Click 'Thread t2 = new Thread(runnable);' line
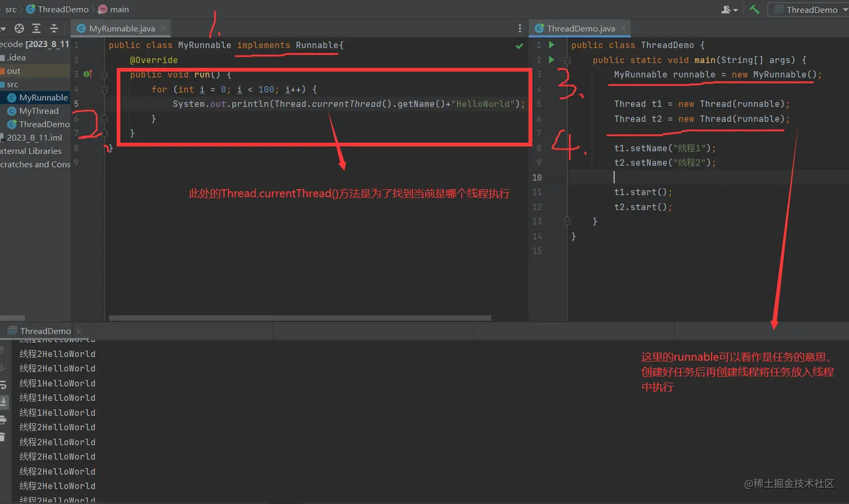This screenshot has width=849, height=504. tap(702, 119)
